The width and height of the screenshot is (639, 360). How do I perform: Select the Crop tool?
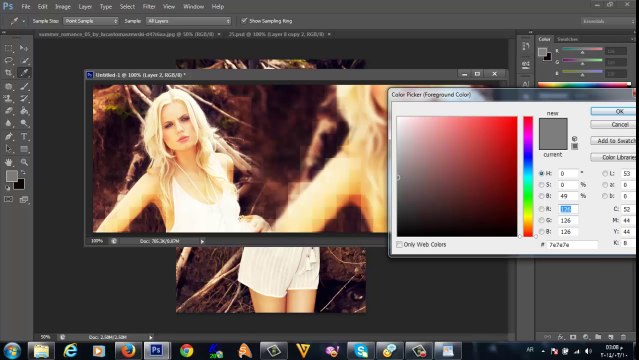[x=8, y=73]
